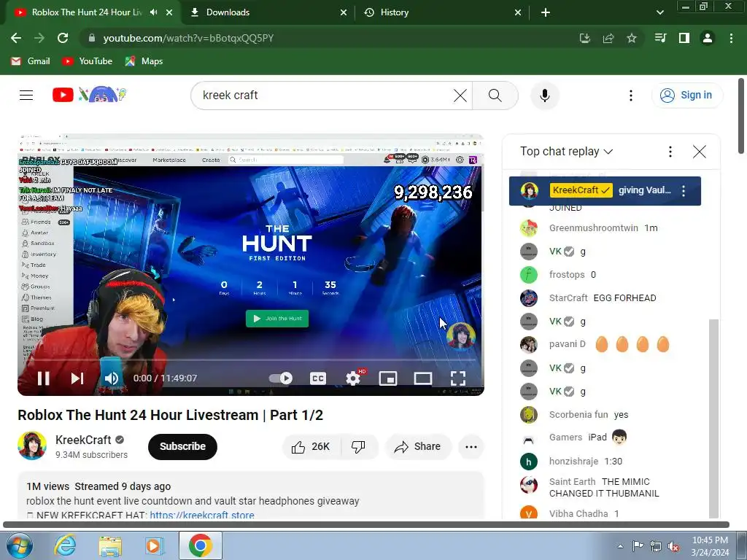The width and height of the screenshot is (747, 560).
Task: Click the magnifier search button
Action: pos(495,96)
